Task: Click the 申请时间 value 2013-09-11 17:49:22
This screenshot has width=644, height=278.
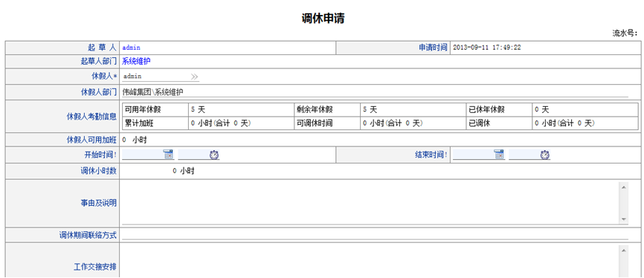Action: tap(486, 48)
